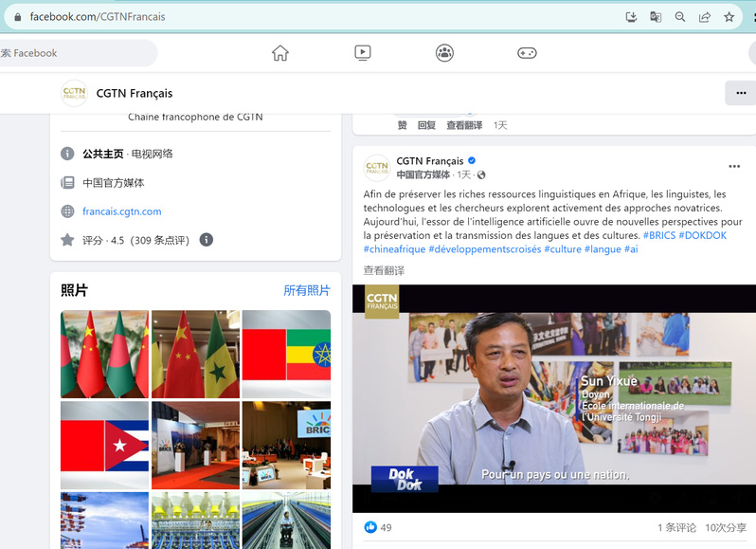Open the 1 条评论 comments link
Screen dimensions: 756x549
tap(677, 528)
